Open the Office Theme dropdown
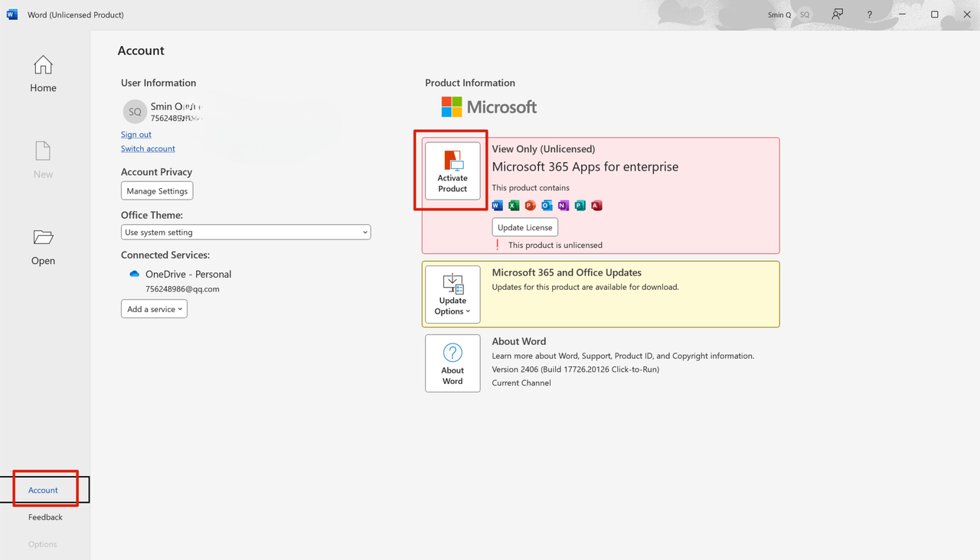This screenshot has width=980, height=560. 245,232
